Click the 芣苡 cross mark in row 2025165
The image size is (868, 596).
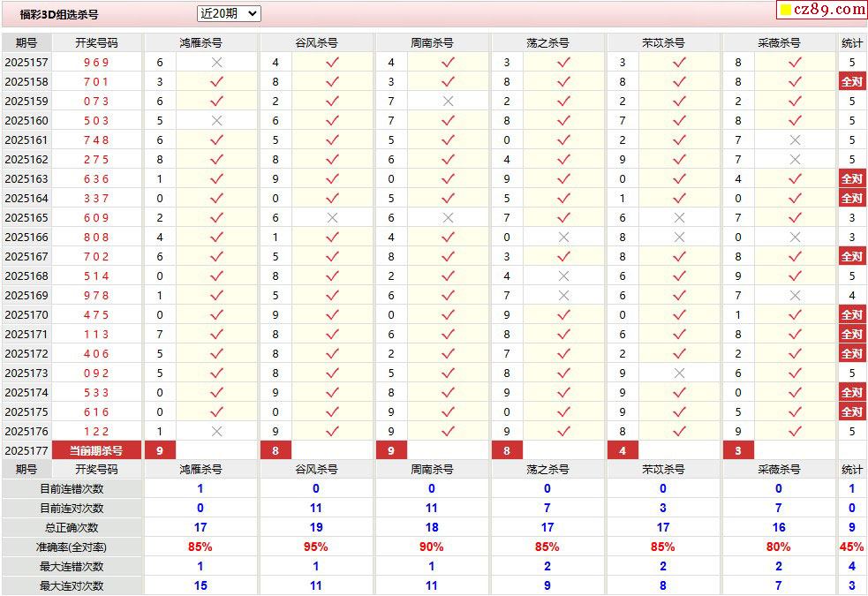pos(680,217)
